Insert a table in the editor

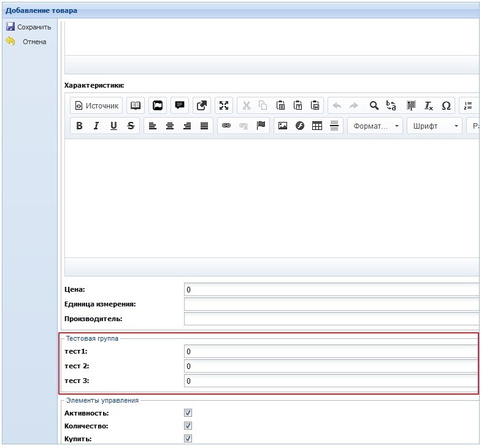317,126
